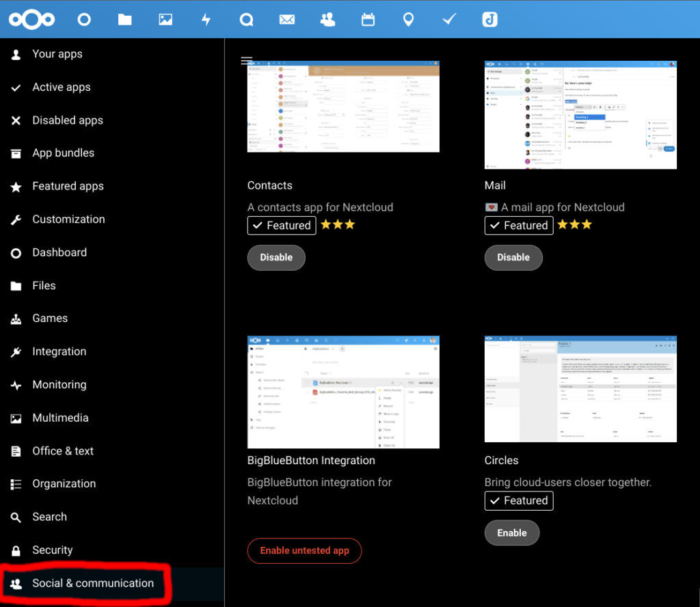The width and height of the screenshot is (700, 607).
Task: Click 'BigBlueButton integration for Nextcloud' description
Action: [320, 491]
